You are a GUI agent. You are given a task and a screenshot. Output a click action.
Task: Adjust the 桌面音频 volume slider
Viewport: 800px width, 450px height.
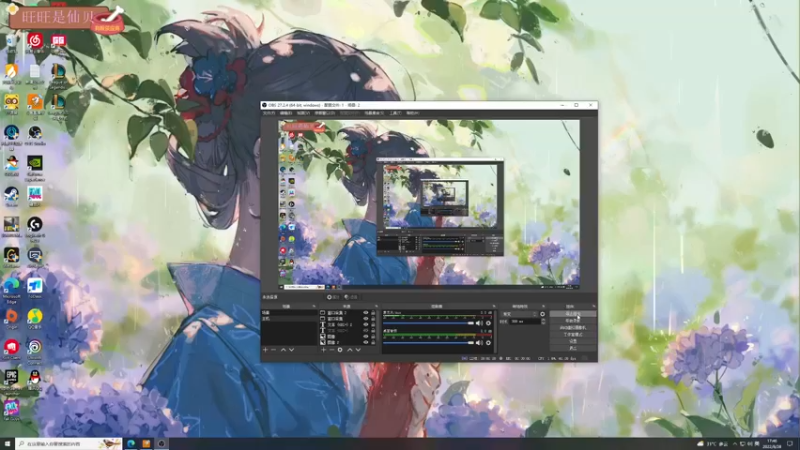click(x=429, y=343)
